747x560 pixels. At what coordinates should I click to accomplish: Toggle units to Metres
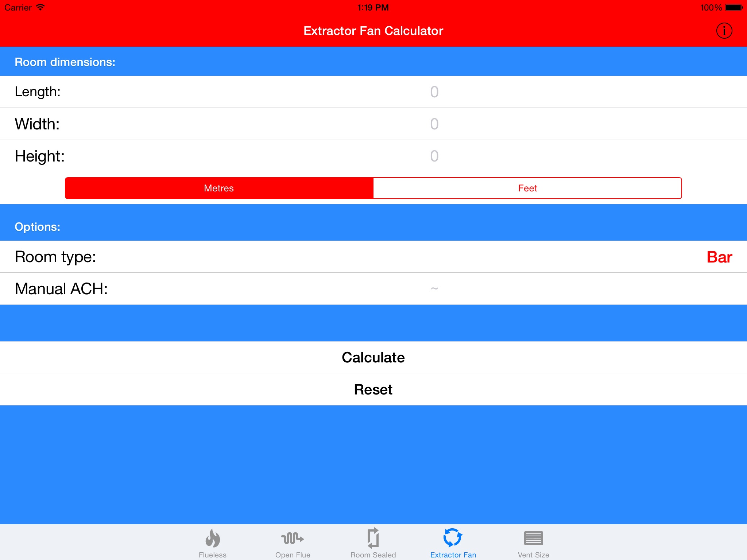219,188
